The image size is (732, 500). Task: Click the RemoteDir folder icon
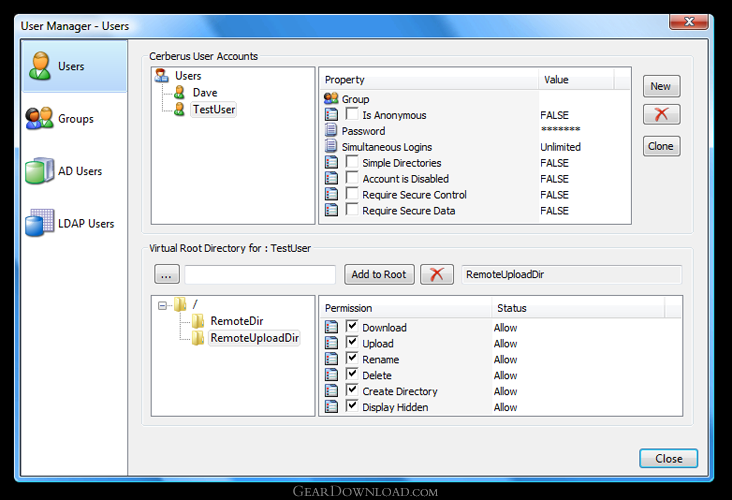[197, 321]
